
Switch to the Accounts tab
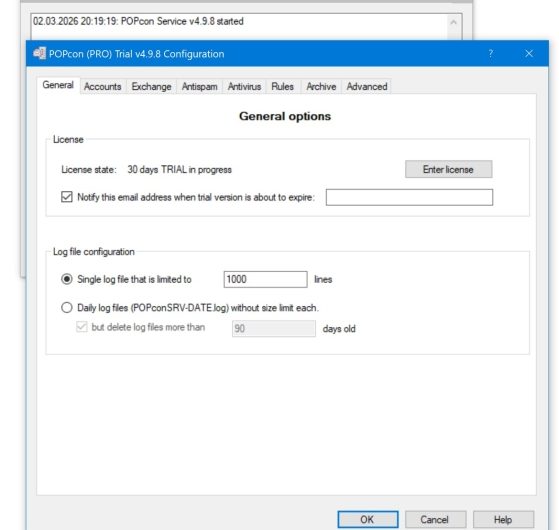(x=103, y=87)
